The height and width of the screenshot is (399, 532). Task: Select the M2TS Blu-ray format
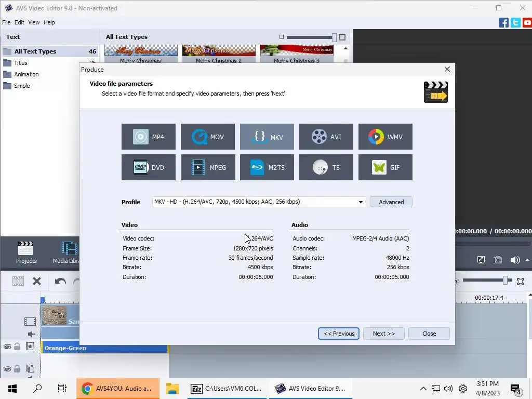coord(267,167)
